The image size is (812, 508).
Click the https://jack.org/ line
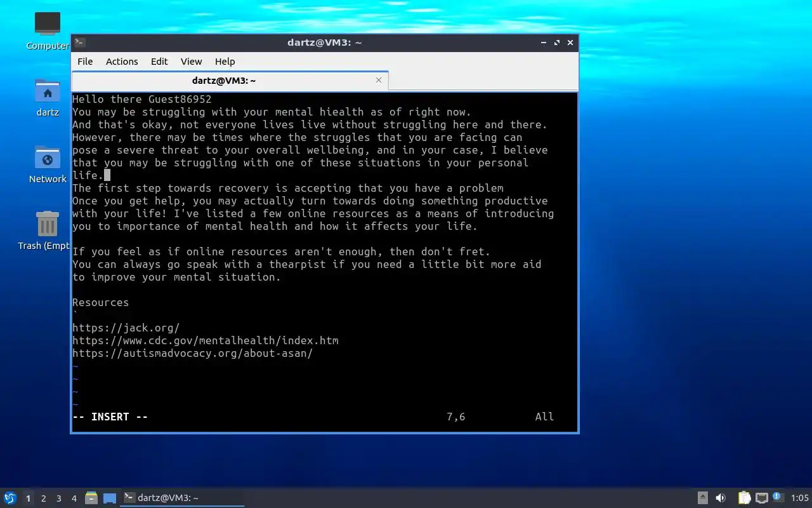coord(126,328)
